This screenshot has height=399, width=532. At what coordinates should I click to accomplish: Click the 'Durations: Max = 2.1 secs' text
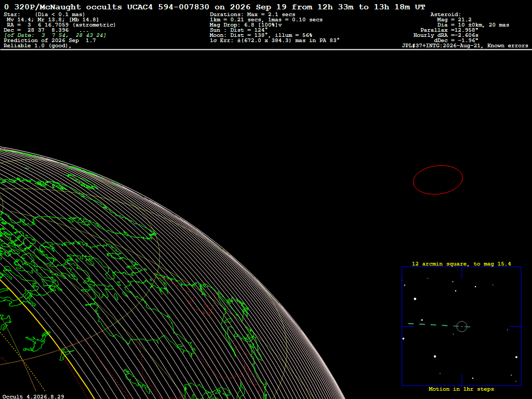(x=252, y=15)
